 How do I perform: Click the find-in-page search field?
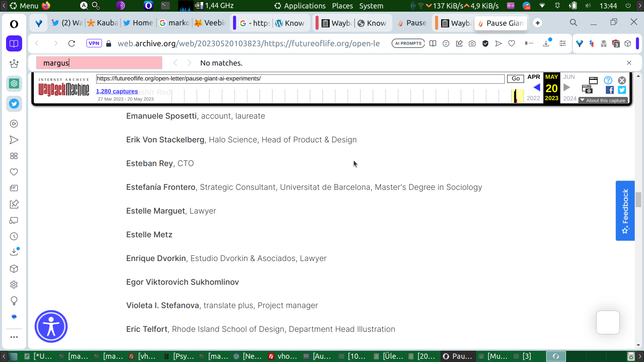[99, 63]
